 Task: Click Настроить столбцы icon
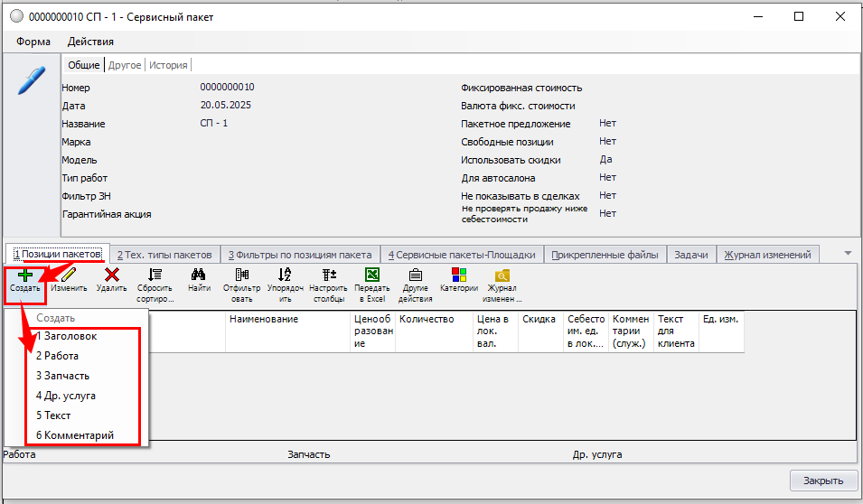329,275
